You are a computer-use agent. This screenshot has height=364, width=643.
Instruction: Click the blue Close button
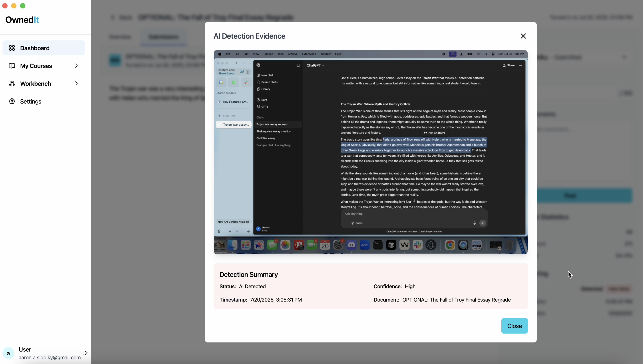514,326
